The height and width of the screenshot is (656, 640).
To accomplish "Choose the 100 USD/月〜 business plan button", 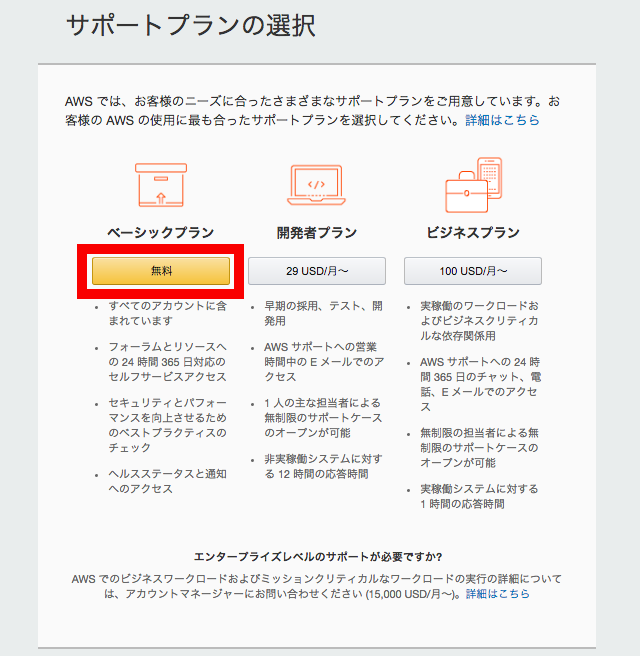I will coord(473,271).
